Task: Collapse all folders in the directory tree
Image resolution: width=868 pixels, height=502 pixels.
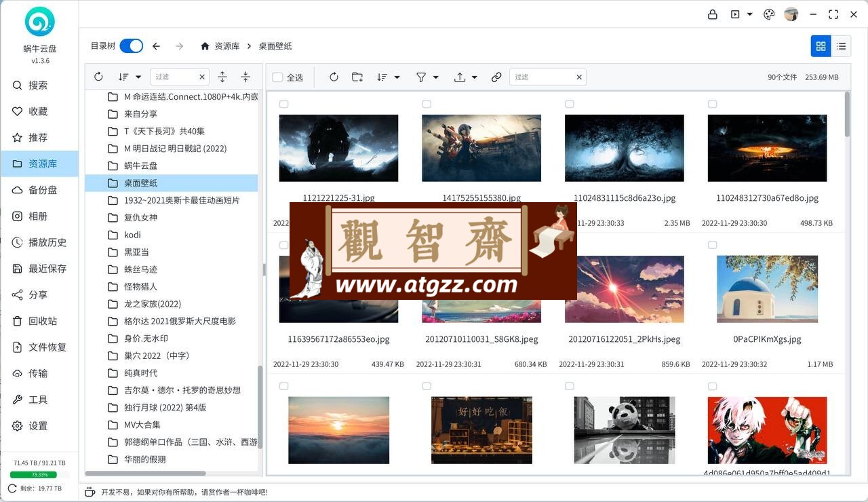Action: [x=245, y=77]
